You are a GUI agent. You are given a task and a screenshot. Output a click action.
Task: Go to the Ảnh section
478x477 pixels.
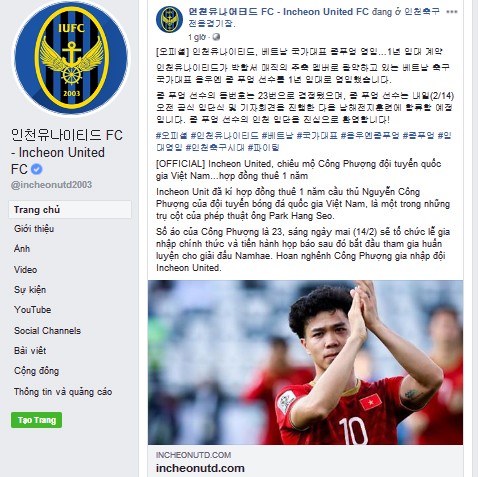[x=22, y=248]
